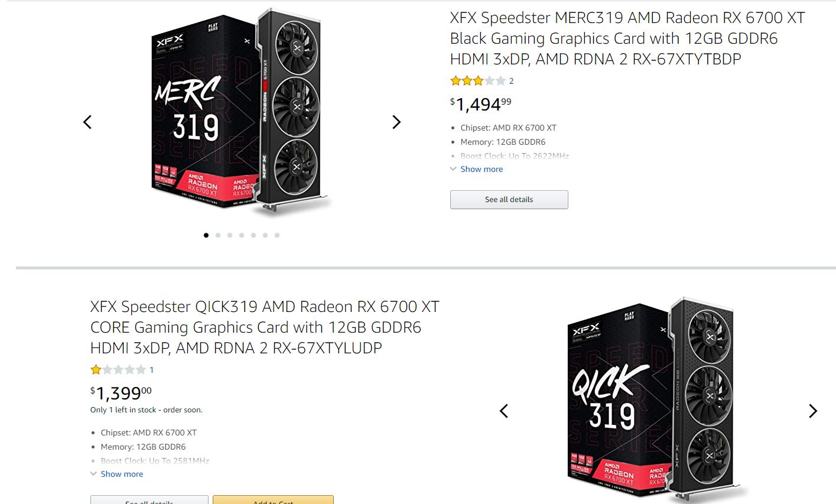
Task: Open the 2 reviews count for MERC319
Action: (511, 81)
